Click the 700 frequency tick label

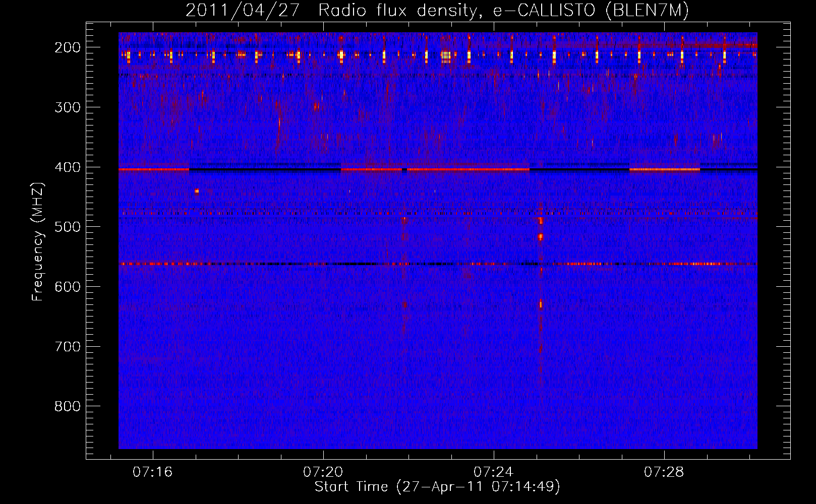point(68,347)
